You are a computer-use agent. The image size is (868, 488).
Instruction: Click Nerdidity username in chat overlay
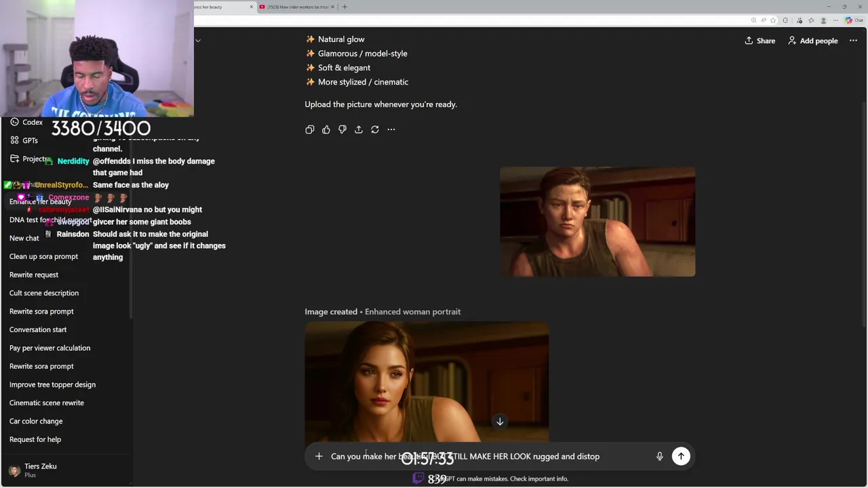[73, 161]
